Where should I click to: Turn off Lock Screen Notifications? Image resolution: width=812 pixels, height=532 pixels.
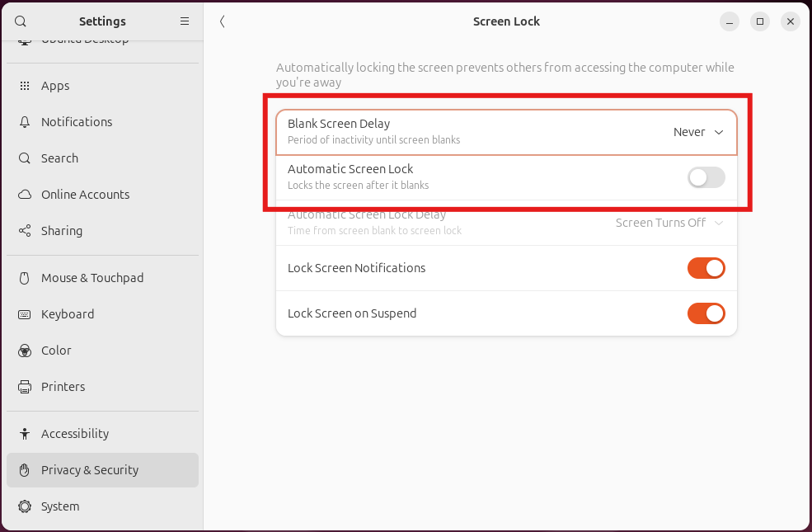pyautogui.click(x=706, y=268)
